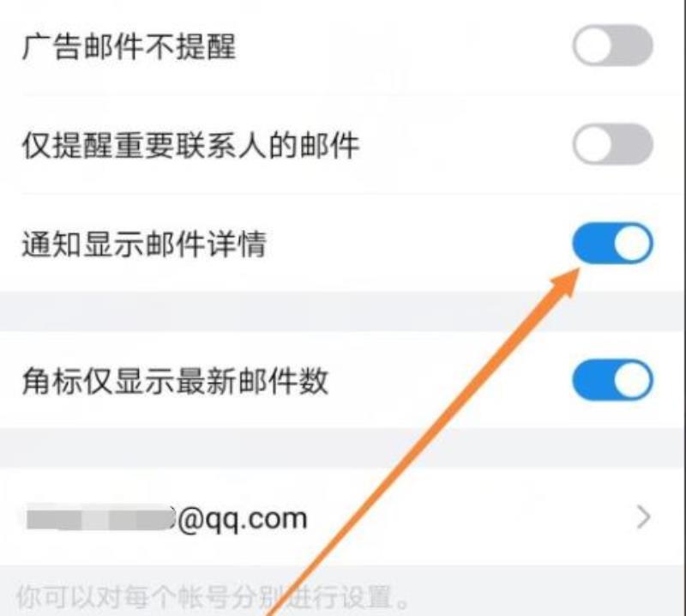Turn on 仅提醒重要联系人的邮件 switch

click(x=612, y=144)
